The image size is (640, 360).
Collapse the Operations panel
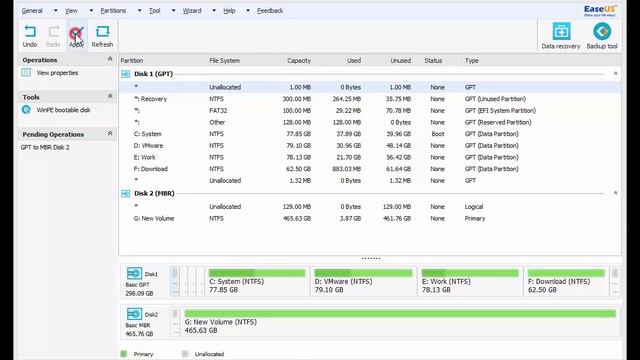click(110, 59)
